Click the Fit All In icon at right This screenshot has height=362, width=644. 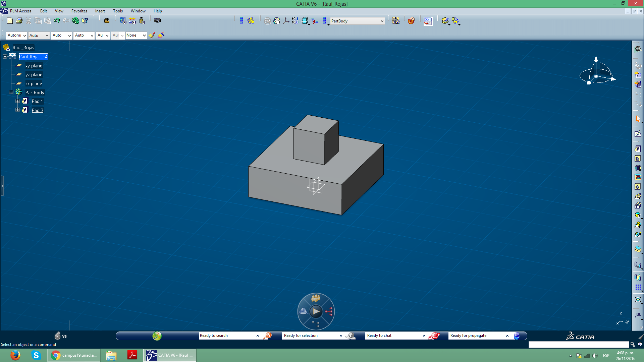[x=638, y=300]
